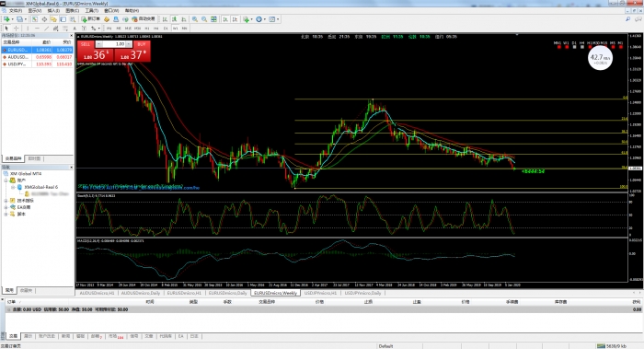This screenshot has width=644, height=349.
Task: Expand the EA交易 tree node
Action: pyautogui.click(x=6, y=207)
